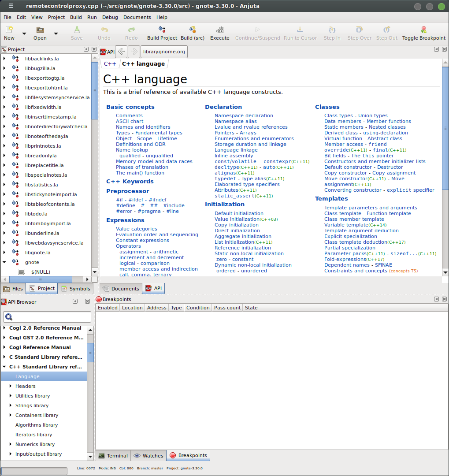The image size is (449, 476).
Task: Open the Build menu
Action: pyautogui.click(x=76, y=17)
